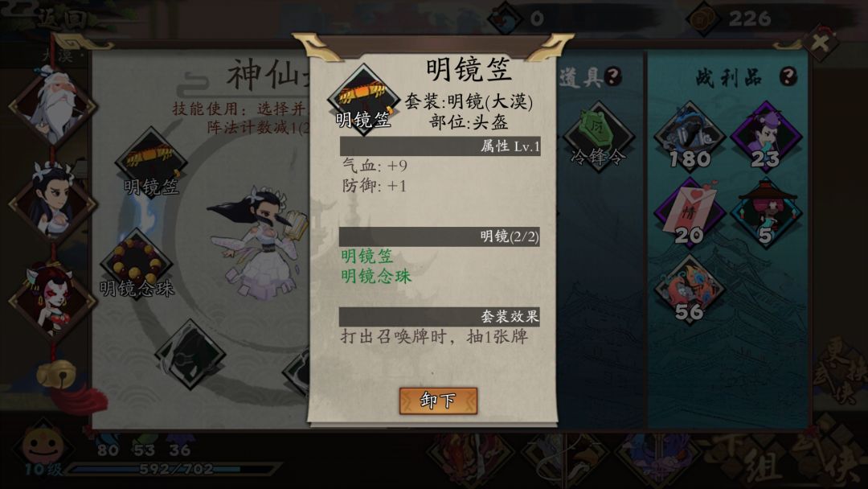
Task: Click the help icon beside 战利品
Action: 788,76
